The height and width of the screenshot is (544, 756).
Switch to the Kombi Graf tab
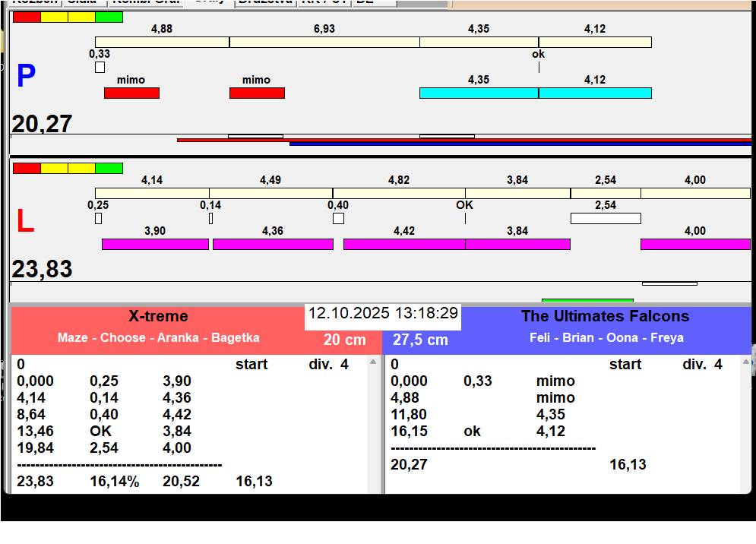point(146,2)
